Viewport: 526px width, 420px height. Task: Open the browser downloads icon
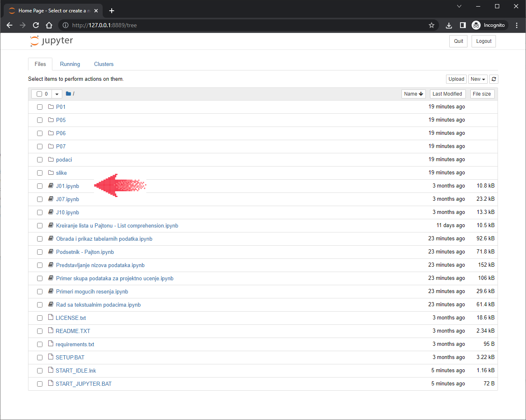pyautogui.click(x=449, y=25)
